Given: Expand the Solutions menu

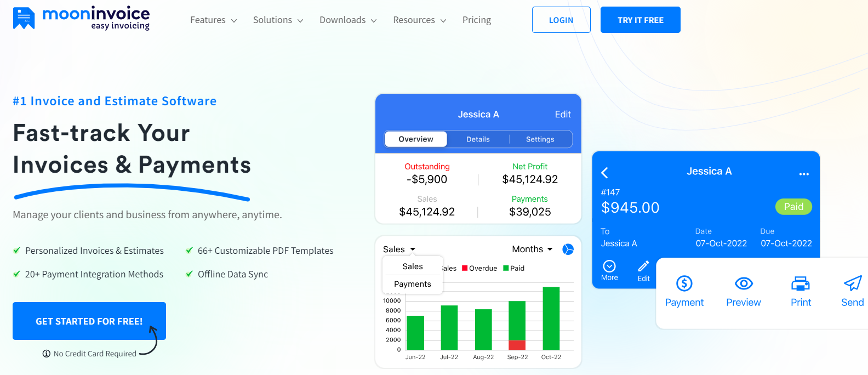Looking at the screenshot, I should 278,20.
